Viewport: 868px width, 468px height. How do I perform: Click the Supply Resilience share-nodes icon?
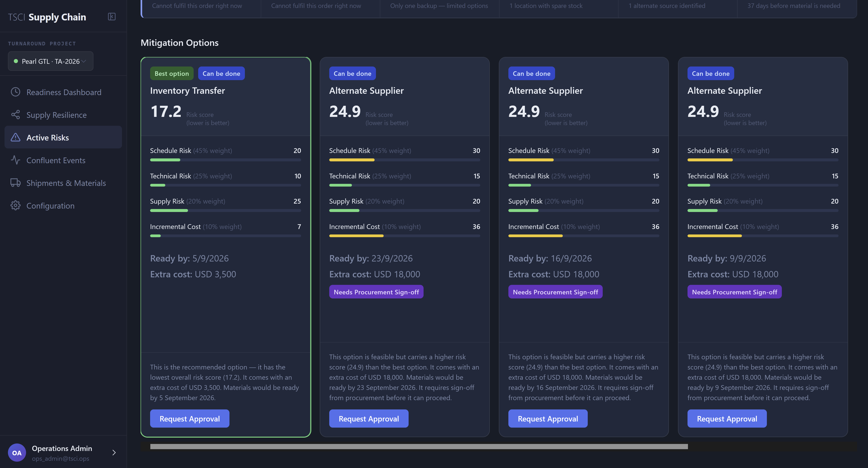(15, 115)
